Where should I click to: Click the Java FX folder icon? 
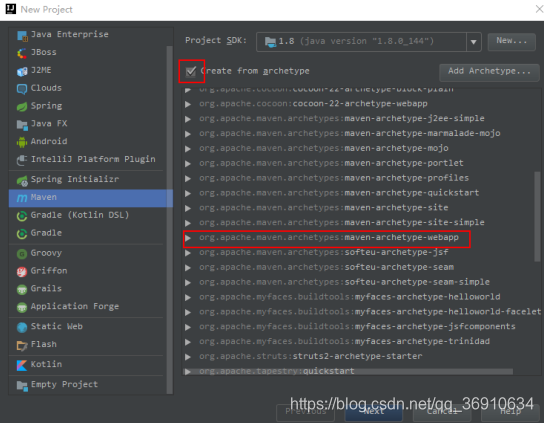click(x=22, y=124)
